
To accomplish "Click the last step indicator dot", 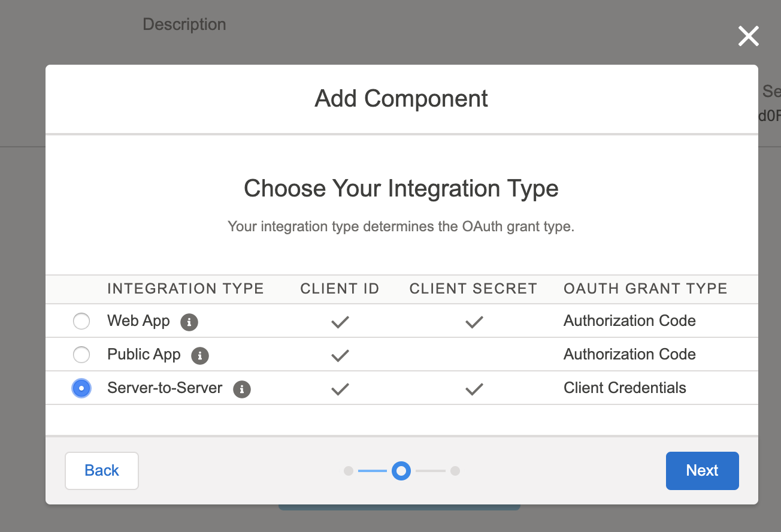I will [x=455, y=471].
